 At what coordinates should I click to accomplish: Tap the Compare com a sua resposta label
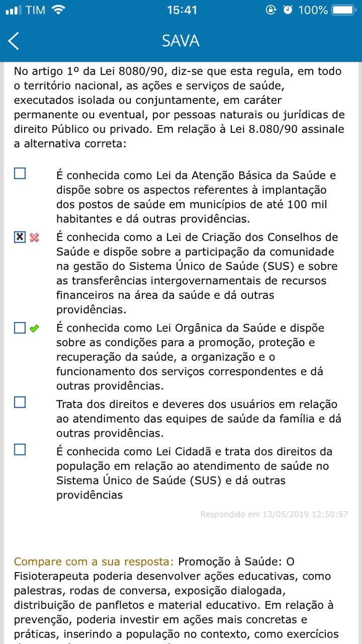[94, 561]
